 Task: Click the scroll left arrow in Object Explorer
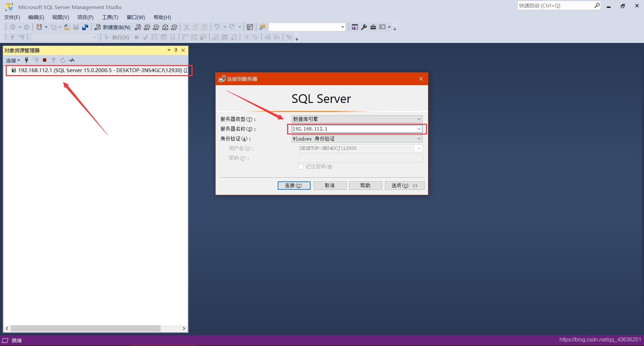coord(7,328)
